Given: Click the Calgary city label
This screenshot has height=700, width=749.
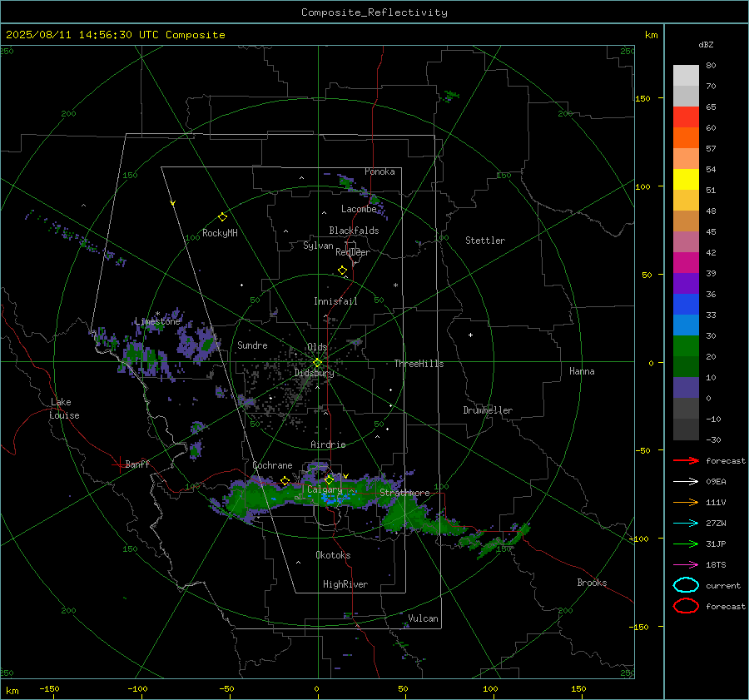Looking at the screenshot, I should click(x=325, y=489).
